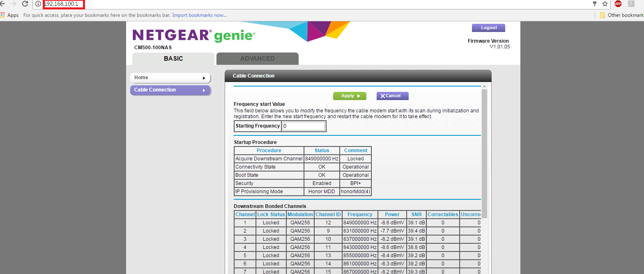Reload the page with the refresh icon

(25, 4)
